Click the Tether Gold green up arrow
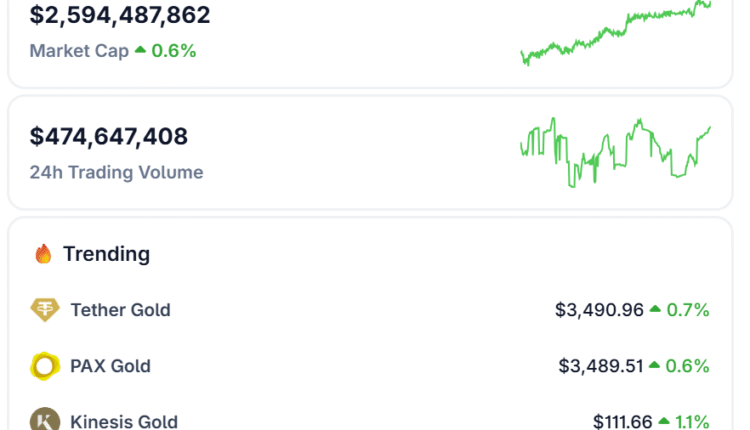 pos(655,310)
